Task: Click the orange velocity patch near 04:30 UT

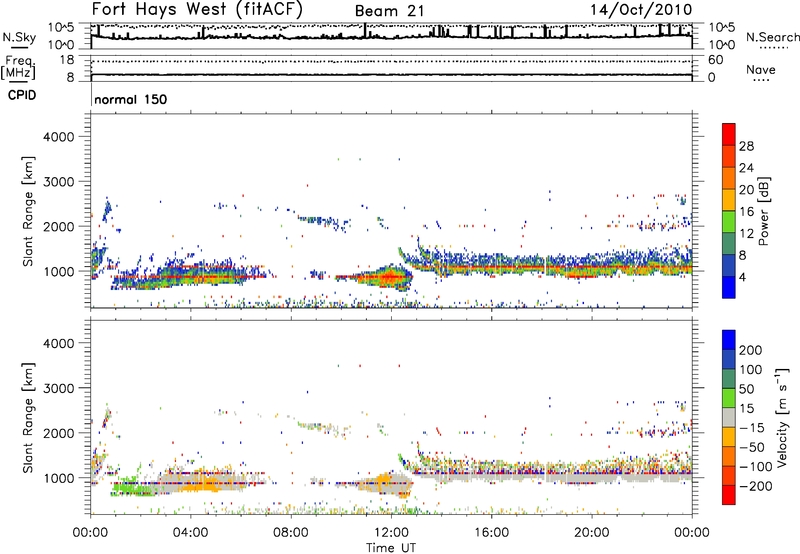Action: [204, 482]
